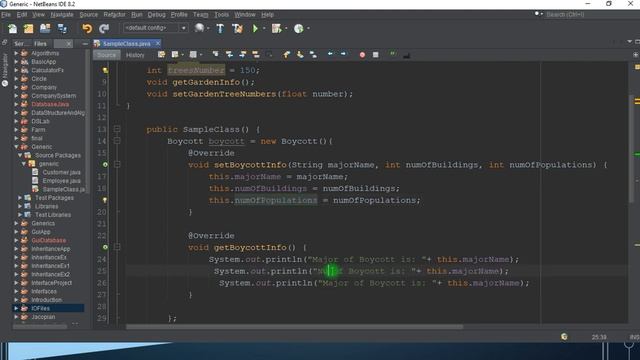640x360 pixels.
Task: Switch to the Files panel tab
Action: [40, 44]
